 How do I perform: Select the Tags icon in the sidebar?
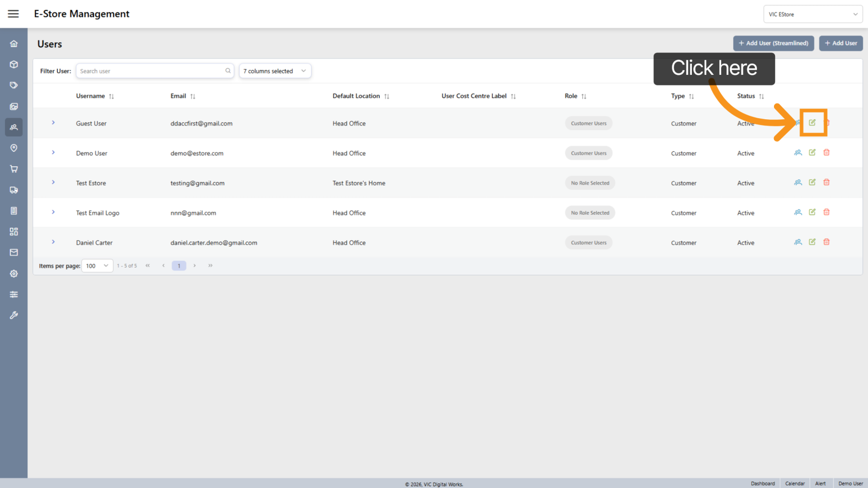coord(13,85)
